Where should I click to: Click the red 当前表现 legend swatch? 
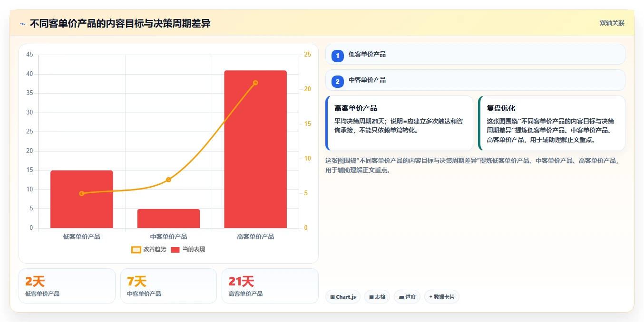[x=176, y=249]
